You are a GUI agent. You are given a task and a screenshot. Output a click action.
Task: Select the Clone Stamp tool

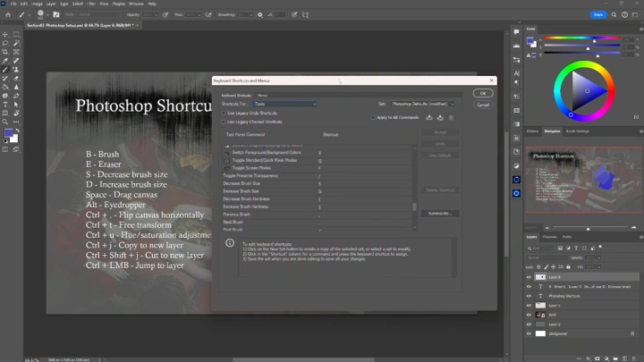coord(16,70)
